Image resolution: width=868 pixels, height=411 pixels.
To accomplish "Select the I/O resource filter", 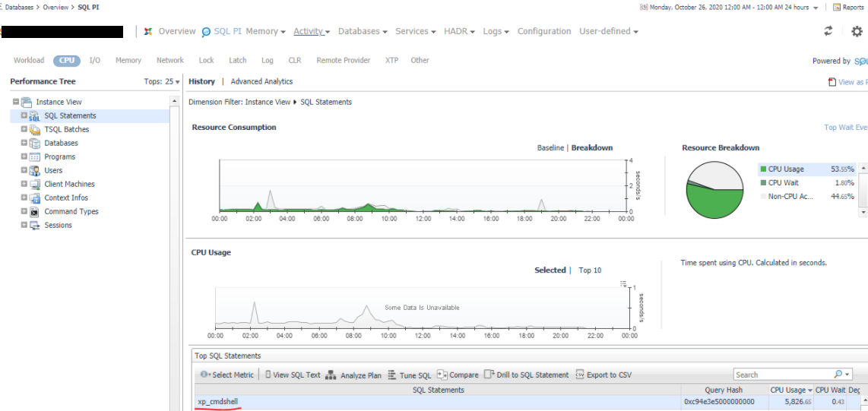I will (x=95, y=60).
